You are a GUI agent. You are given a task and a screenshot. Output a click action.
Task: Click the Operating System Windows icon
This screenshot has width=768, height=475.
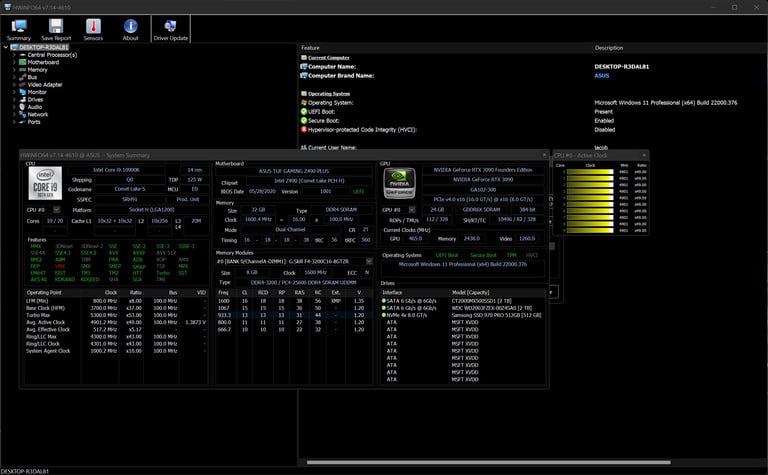(x=304, y=103)
